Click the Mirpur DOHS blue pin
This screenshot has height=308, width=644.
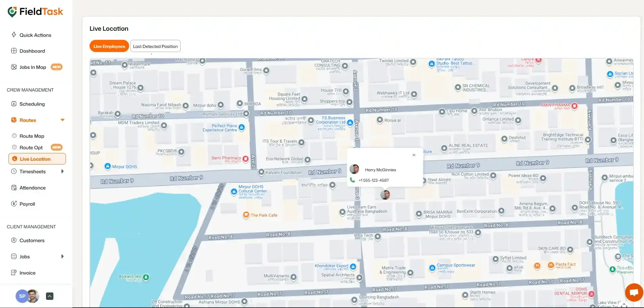(108, 166)
